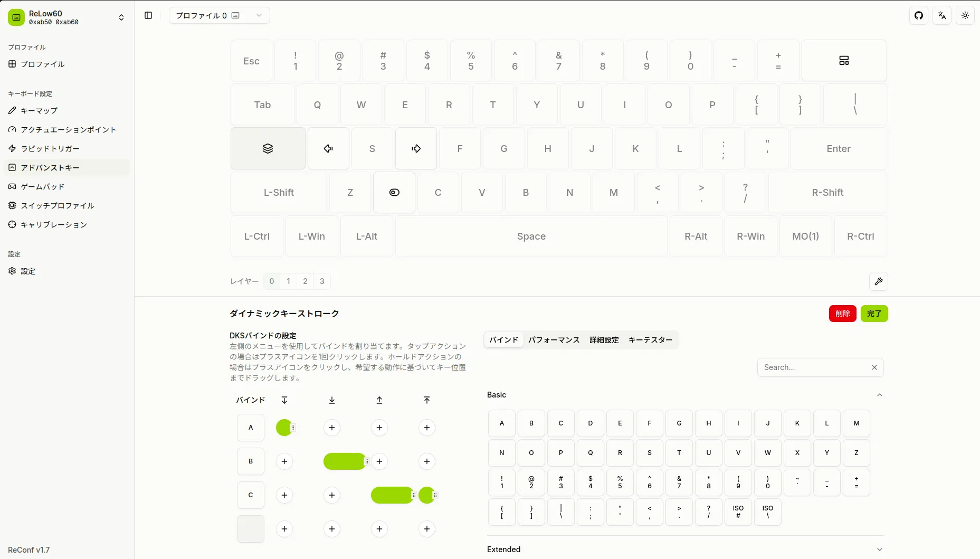Open the キーテスター tab
The width and height of the screenshot is (980, 559).
tap(650, 340)
